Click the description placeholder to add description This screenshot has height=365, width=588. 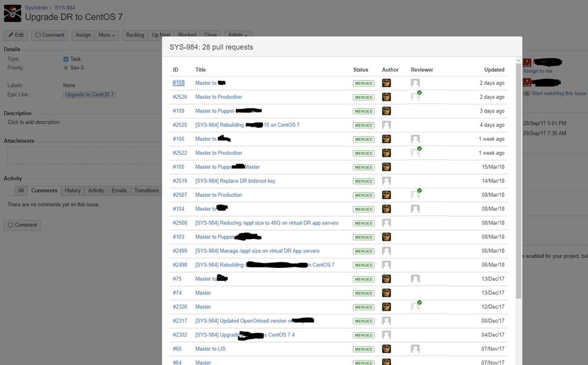(x=34, y=122)
